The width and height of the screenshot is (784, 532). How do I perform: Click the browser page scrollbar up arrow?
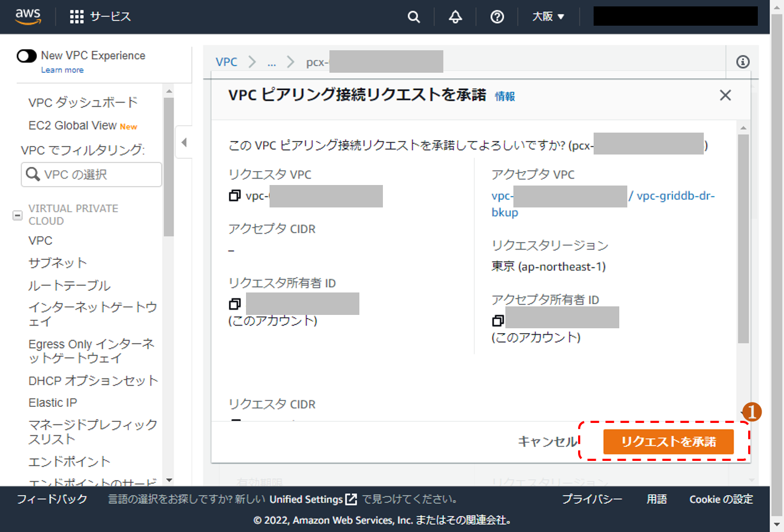pos(777,6)
